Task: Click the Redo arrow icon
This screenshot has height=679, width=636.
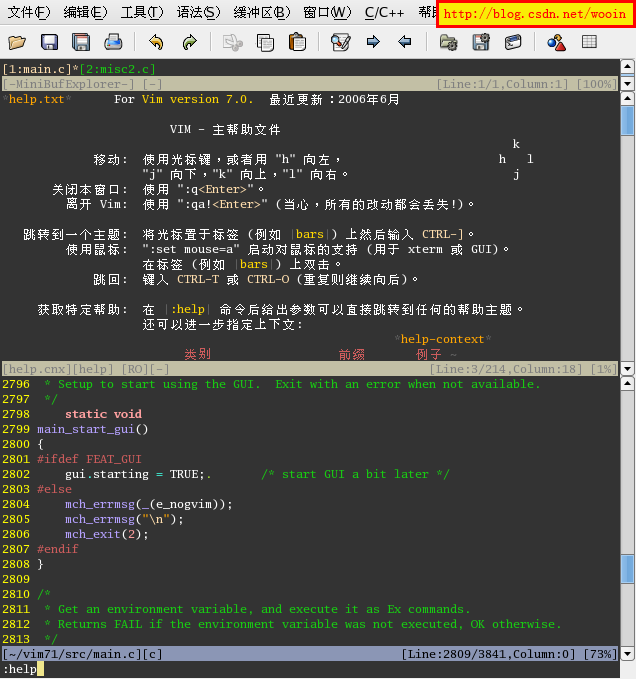Action: click(x=189, y=42)
